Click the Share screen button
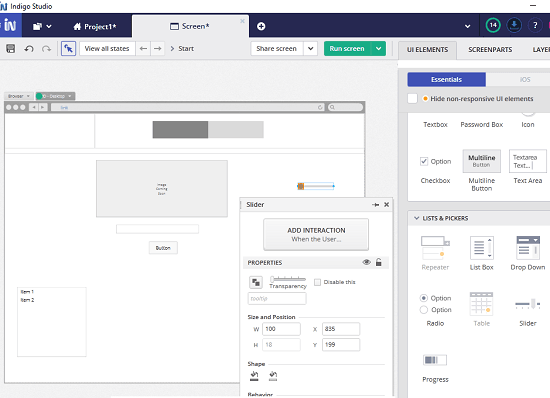Viewport: 550px width, 398px height. coord(277,48)
